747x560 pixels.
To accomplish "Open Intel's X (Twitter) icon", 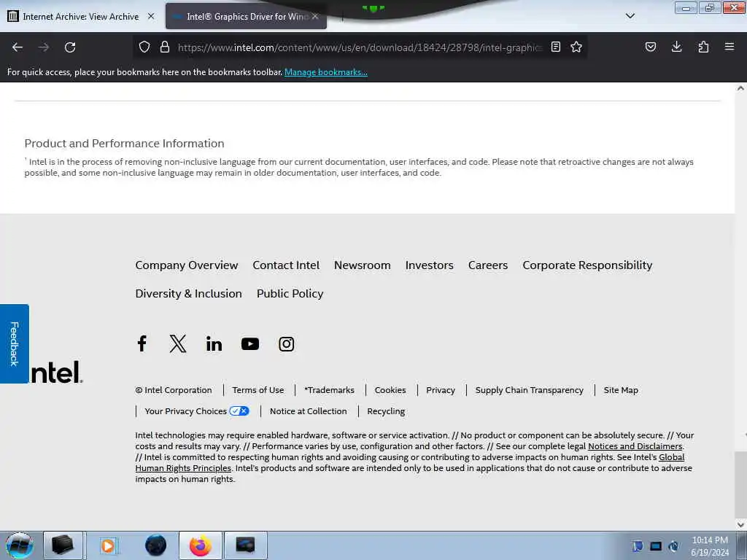I will point(178,343).
